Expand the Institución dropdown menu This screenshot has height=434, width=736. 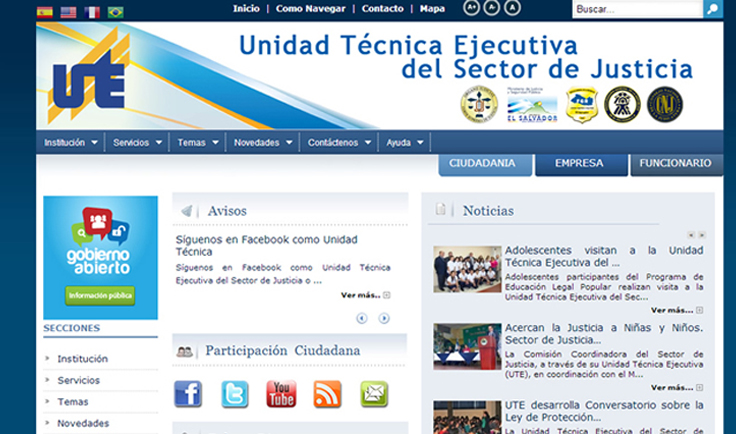click(x=70, y=143)
